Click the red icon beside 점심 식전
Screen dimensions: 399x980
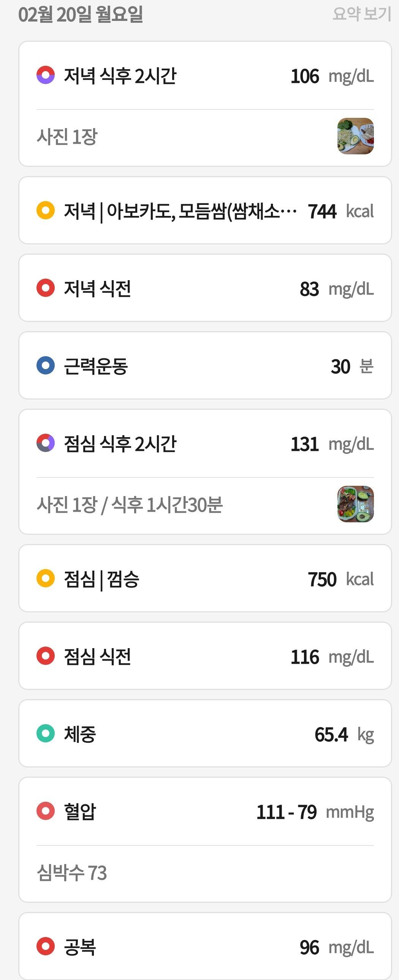46,656
